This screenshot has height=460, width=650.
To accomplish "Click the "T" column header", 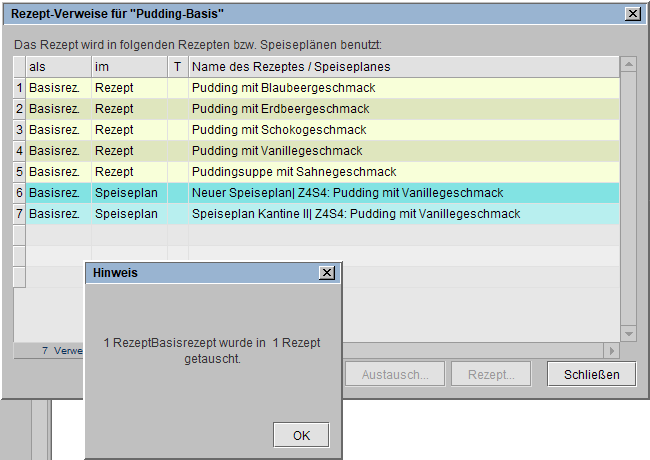I will [x=177, y=67].
